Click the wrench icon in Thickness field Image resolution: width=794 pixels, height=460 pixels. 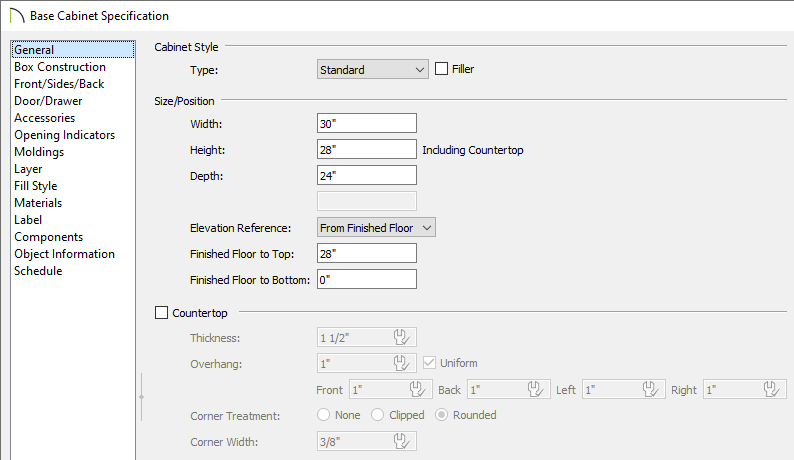pos(401,337)
